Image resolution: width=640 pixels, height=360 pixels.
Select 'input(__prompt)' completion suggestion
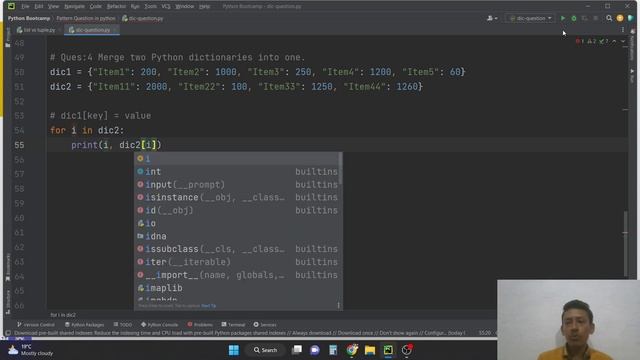coord(238,184)
